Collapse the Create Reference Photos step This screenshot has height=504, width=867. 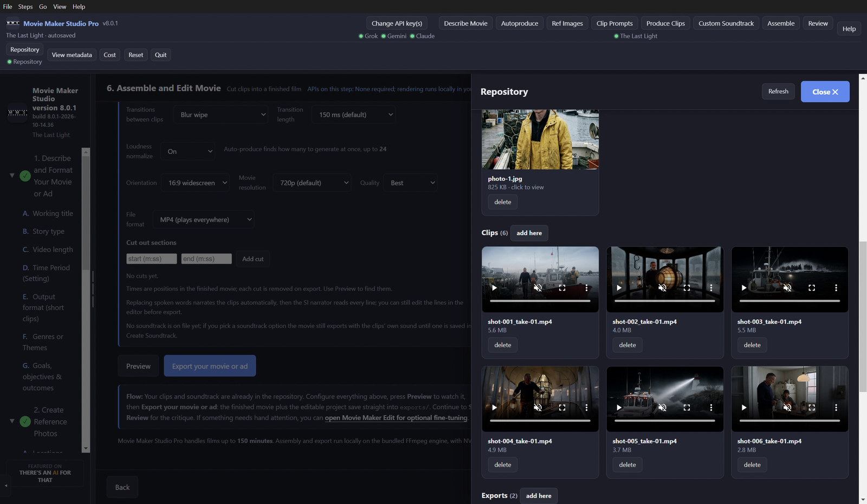(12, 421)
